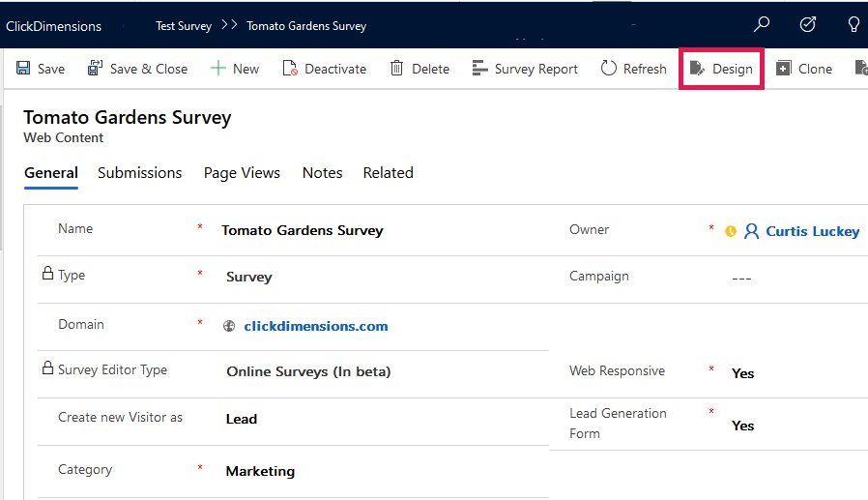This screenshot has width=868, height=500.
Task: Switch to the Notes tab
Action: (x=322, y=173)
